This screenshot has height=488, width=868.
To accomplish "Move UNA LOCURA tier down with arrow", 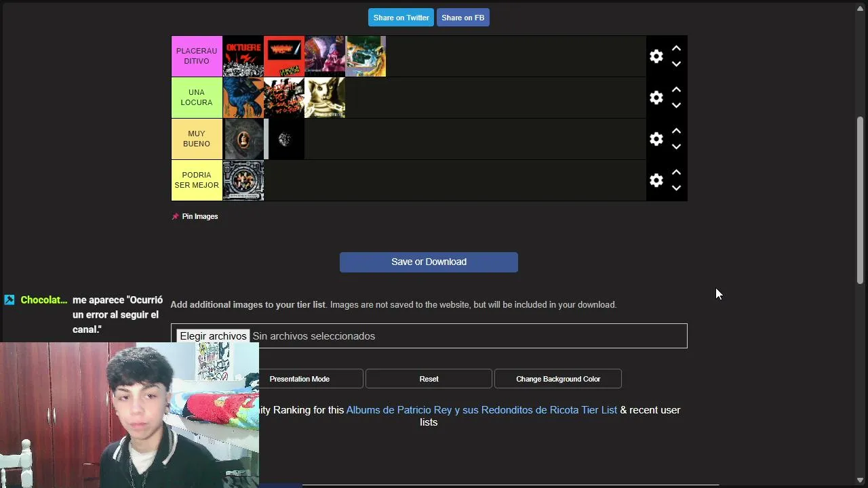I will pyautogui.click(x=676, y=105).
